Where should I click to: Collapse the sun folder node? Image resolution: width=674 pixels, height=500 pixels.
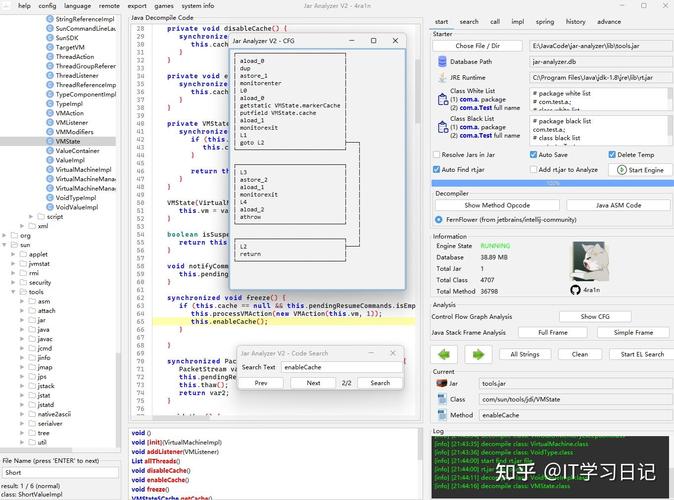click(4, 245)
